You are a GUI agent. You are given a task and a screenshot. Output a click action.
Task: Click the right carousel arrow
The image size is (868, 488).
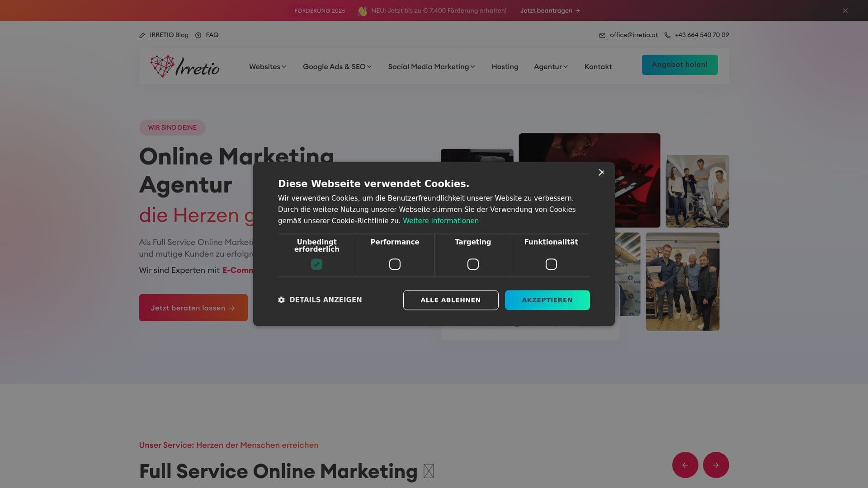[716, 465]
